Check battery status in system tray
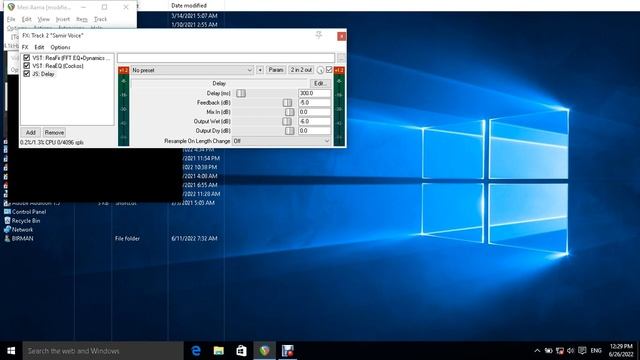Image resolution: width=640 pixels, height=360 pixels. (549, 351)
